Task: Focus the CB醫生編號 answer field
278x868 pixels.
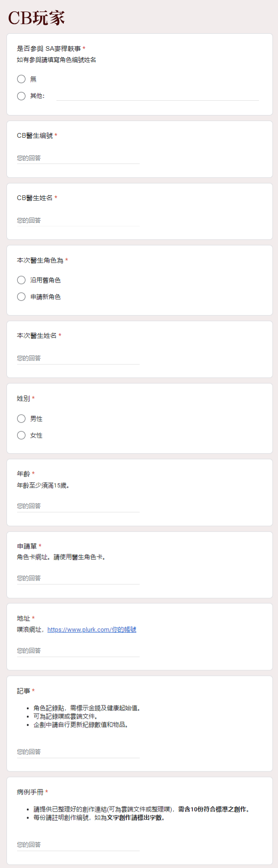Action: pyautogui.click(x=78, y=158)
